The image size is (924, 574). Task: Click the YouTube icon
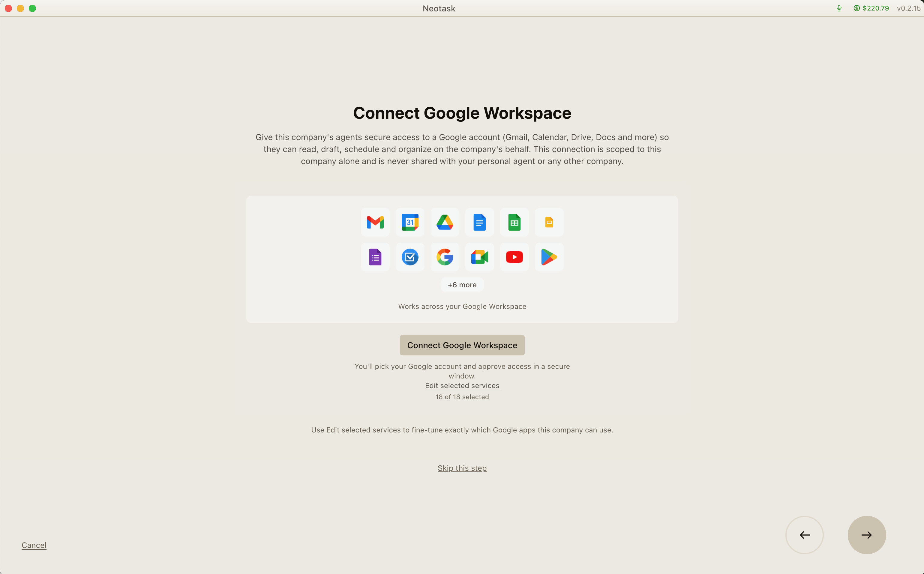(514, 257)
